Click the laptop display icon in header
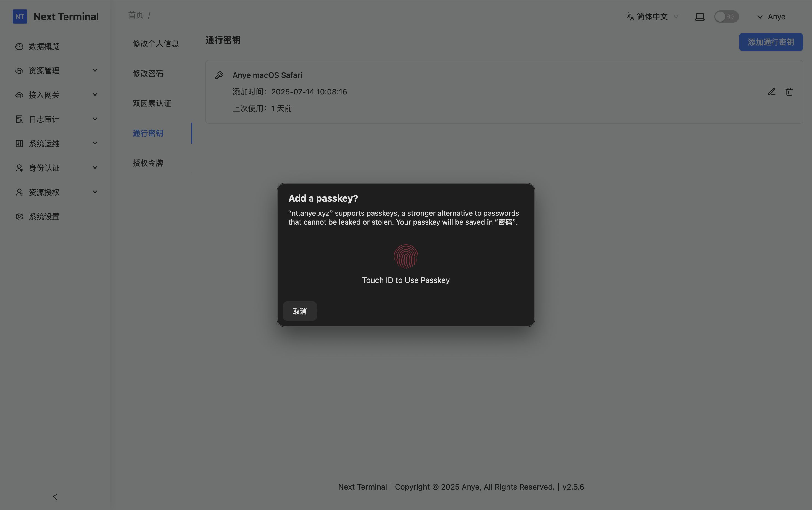Screen dimensions: 812x510 point(700,17)
